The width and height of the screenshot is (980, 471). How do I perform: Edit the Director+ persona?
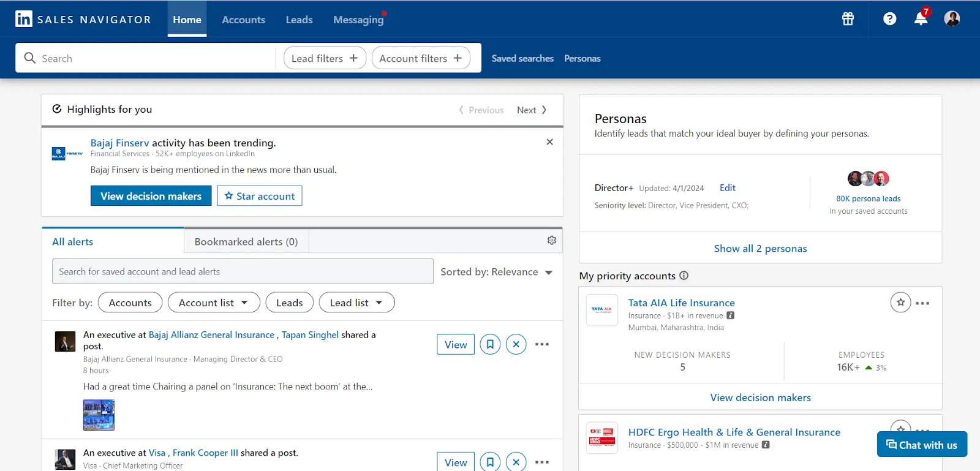[x=727, y=188]
